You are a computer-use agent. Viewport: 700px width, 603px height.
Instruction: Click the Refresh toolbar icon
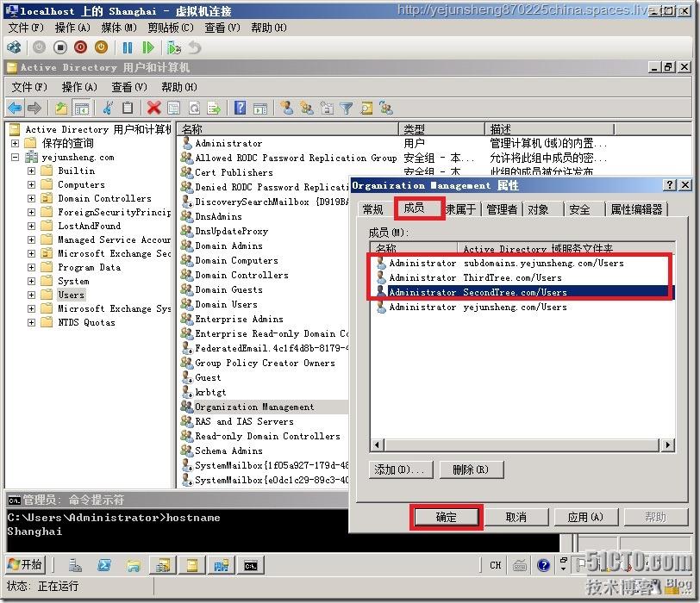click(194, 108)
